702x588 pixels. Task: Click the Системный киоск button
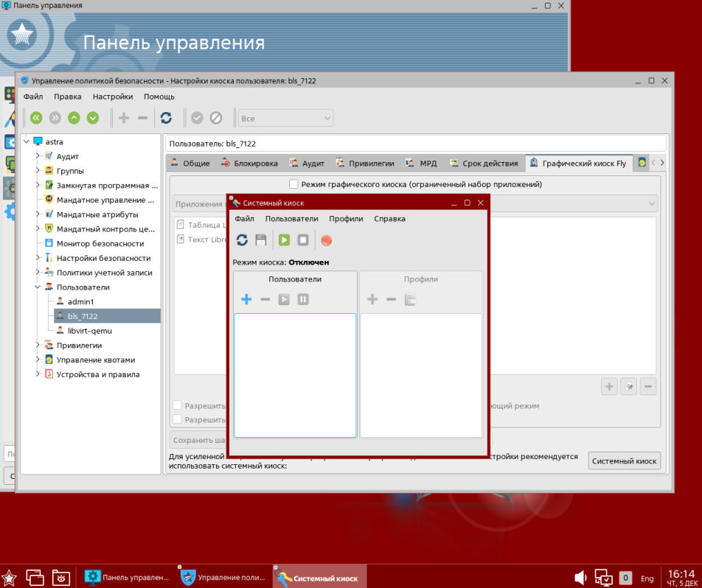point(624,461)
